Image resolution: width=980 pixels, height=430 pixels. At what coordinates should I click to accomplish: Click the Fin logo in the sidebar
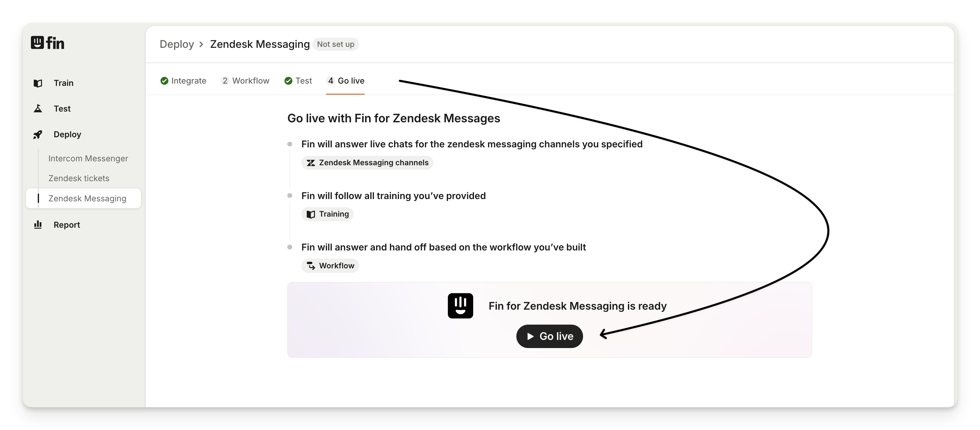tap(48, 43)
